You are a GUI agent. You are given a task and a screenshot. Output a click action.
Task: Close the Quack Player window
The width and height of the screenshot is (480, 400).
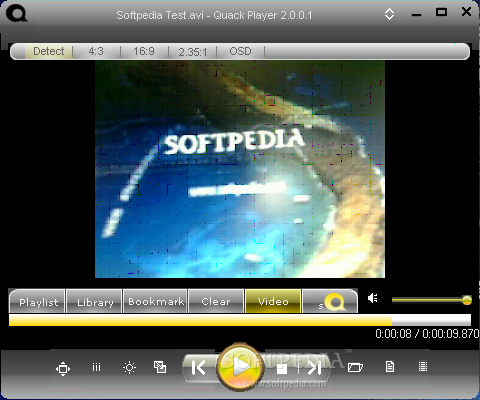click(466, 12)
